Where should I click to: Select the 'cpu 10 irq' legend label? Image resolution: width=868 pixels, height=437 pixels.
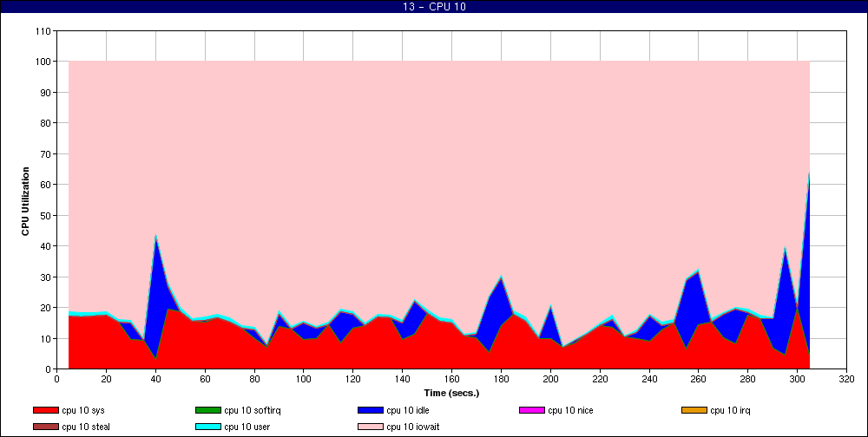[x=730, y=411]
